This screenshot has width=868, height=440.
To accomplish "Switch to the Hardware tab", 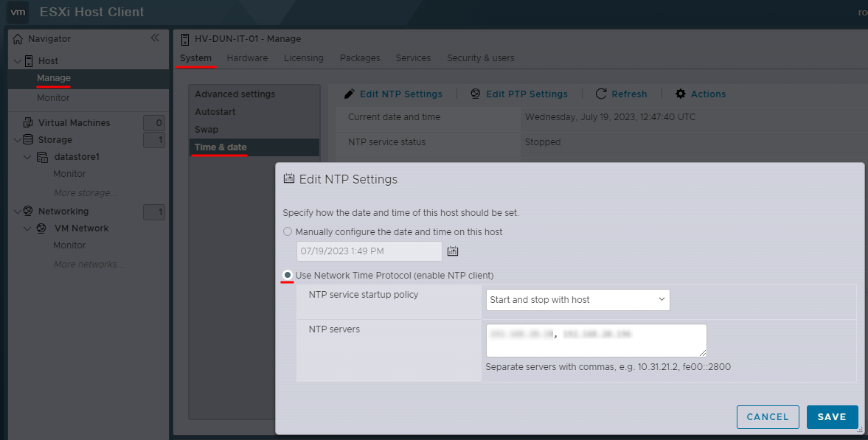I will pyautogui.click(x=248, y=58).
